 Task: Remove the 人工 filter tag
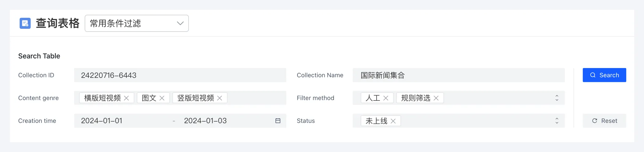pyautogui.click(x=386, y=98)
